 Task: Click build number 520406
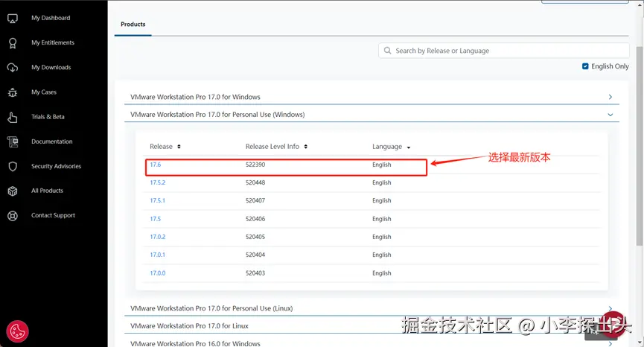(x=255, y=219)
